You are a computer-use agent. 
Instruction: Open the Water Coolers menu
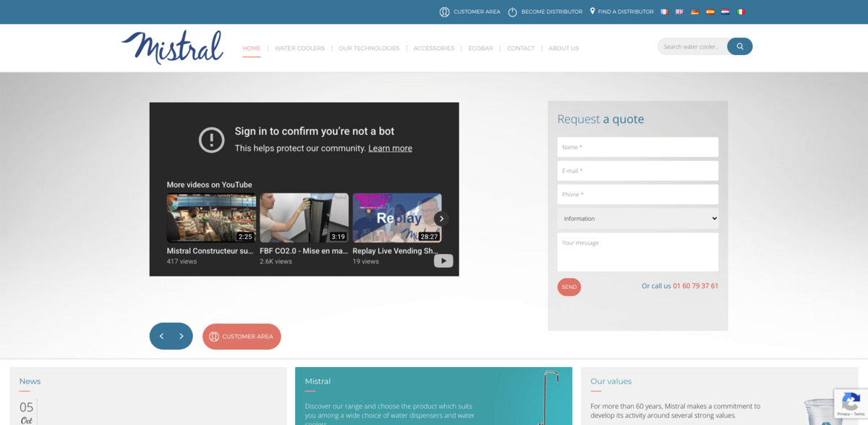point(299,49)
